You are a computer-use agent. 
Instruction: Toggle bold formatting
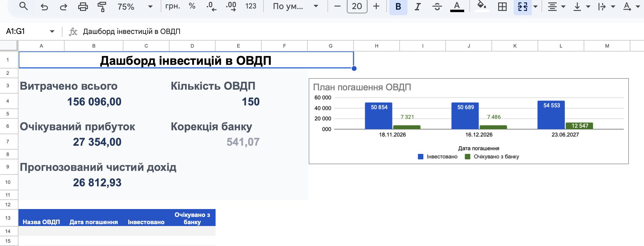pos(398,7)
